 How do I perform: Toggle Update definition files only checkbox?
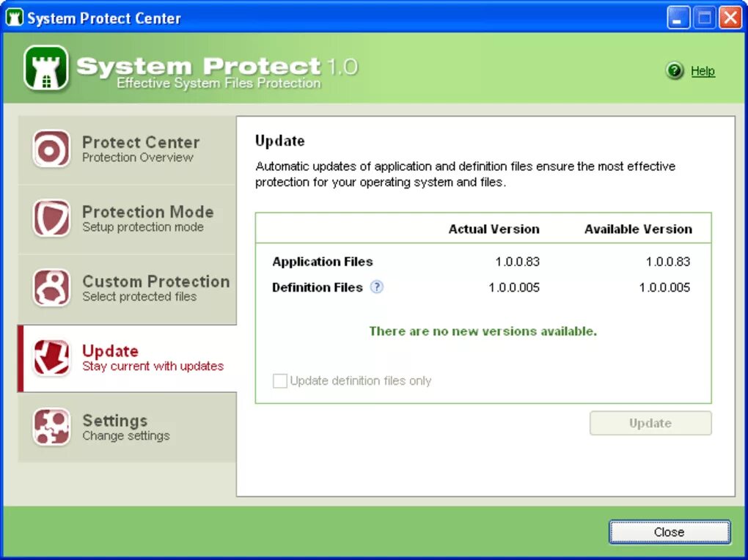[279, 380]
